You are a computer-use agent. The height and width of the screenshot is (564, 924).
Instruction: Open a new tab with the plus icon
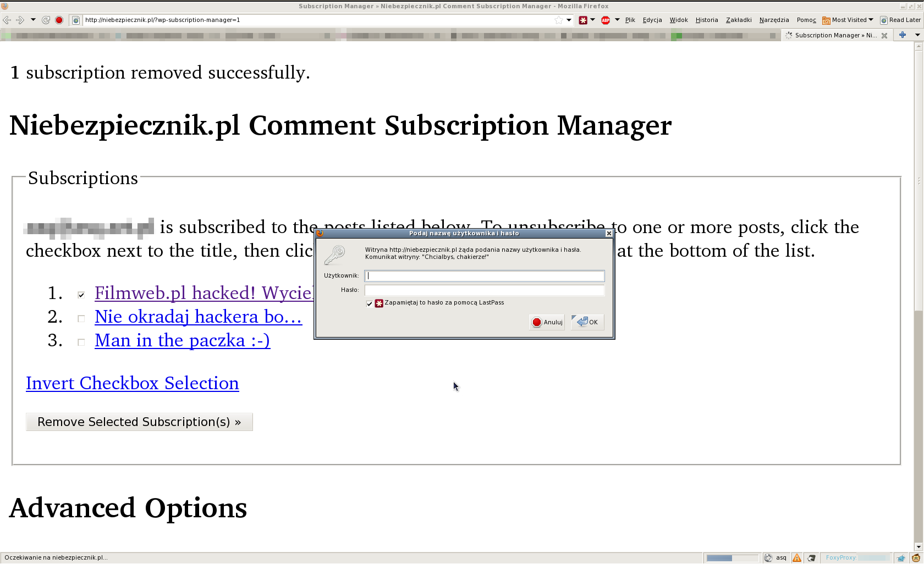click(x=903, y=35)
